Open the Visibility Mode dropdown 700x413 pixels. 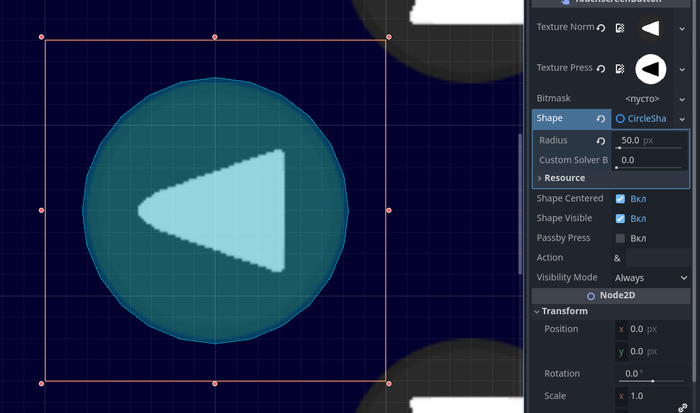652,277
